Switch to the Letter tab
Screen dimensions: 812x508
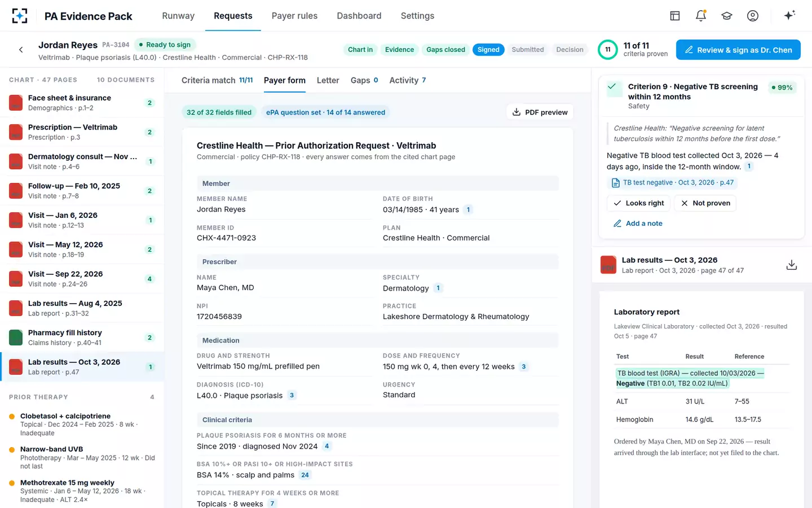pos(328,80)
